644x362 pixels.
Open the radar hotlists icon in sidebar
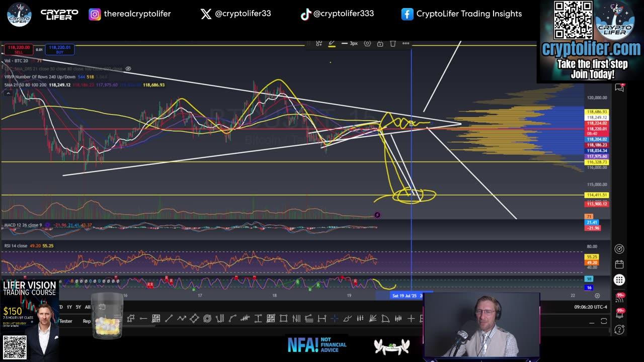pos(619,249)
